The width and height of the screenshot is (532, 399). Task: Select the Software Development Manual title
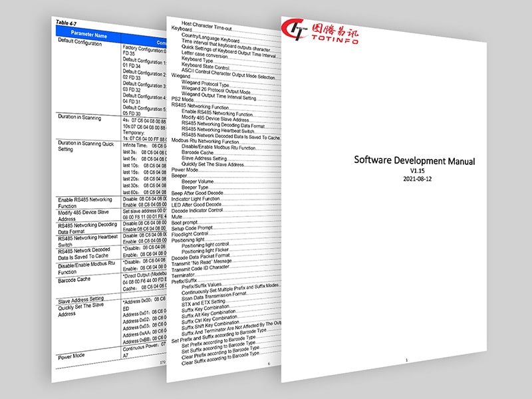[x=414, y=161]
